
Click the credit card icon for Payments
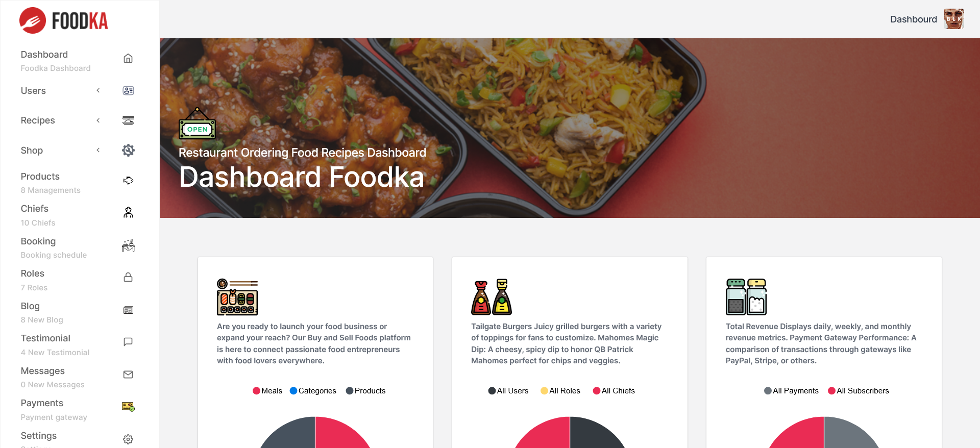(128, 407)
